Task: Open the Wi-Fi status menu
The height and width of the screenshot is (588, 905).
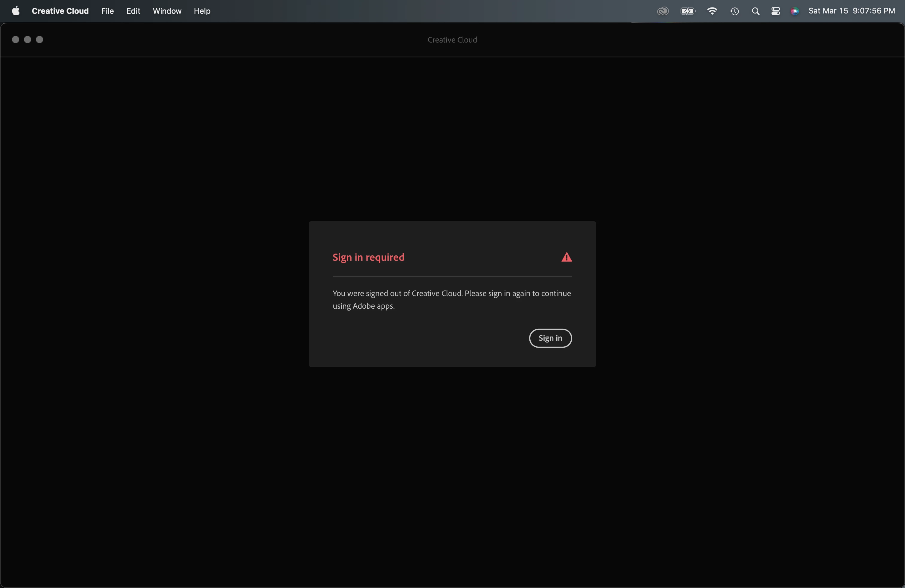Action: pyautogui.click(x=712, y=11)
